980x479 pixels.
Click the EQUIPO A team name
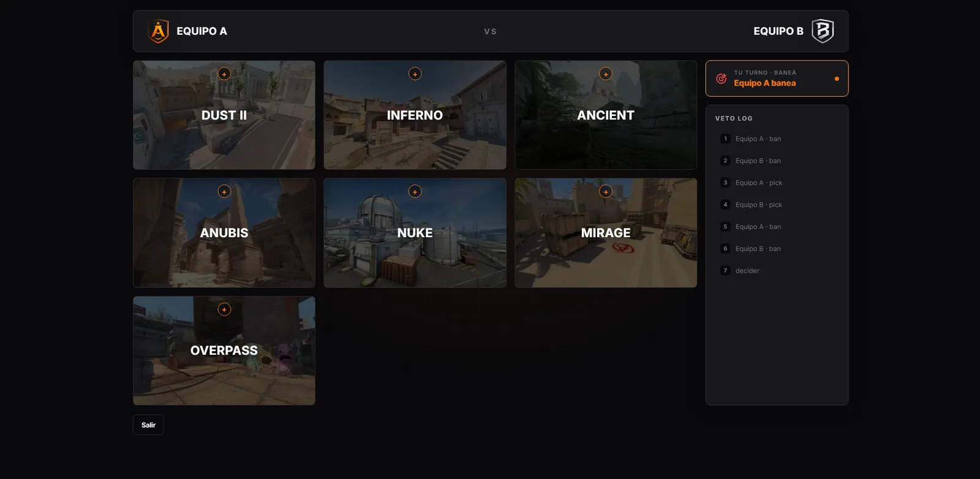(x=202, y=31)
